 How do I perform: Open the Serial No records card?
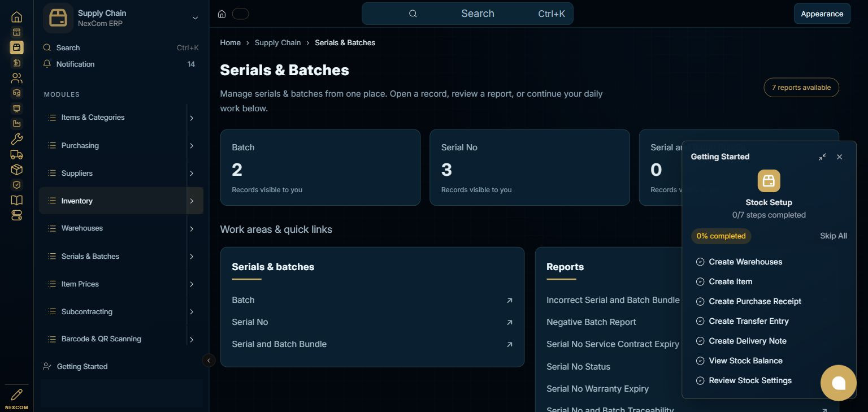(x=530, y=167)
